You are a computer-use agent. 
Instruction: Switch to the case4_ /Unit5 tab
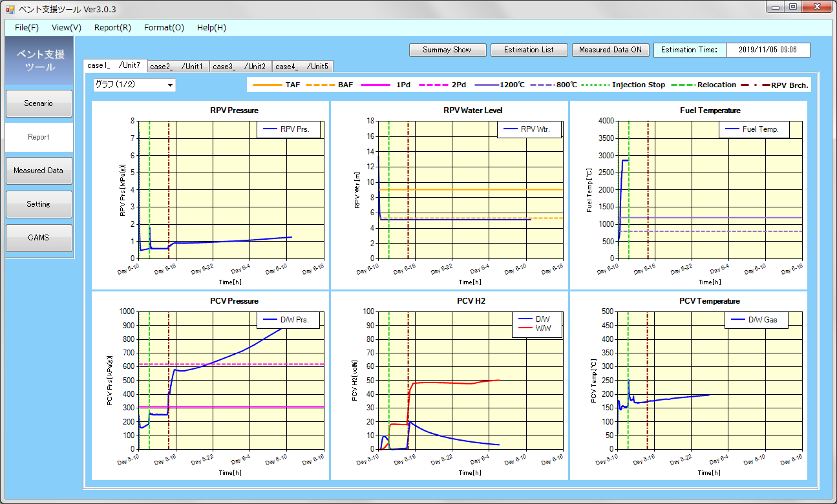[303, 67]
